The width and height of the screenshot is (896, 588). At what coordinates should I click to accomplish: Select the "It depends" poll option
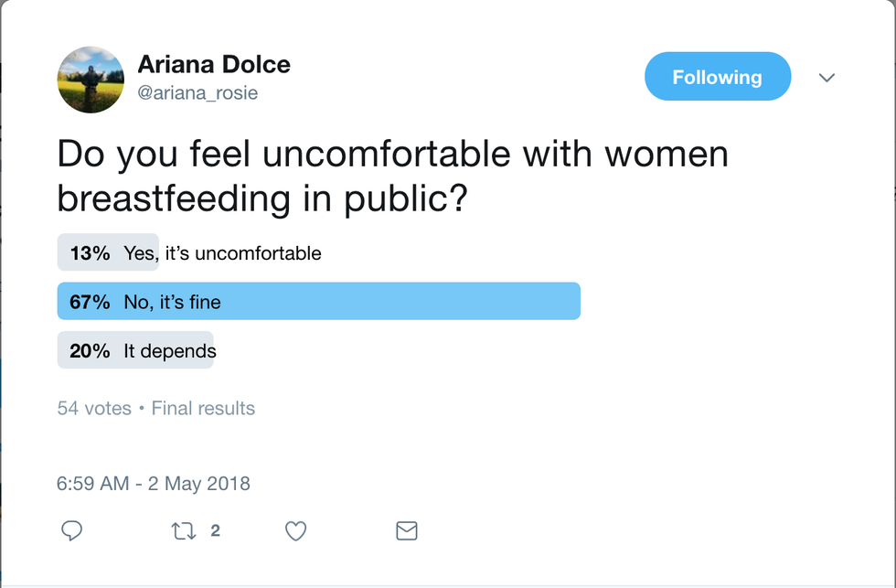coord(170,350)
